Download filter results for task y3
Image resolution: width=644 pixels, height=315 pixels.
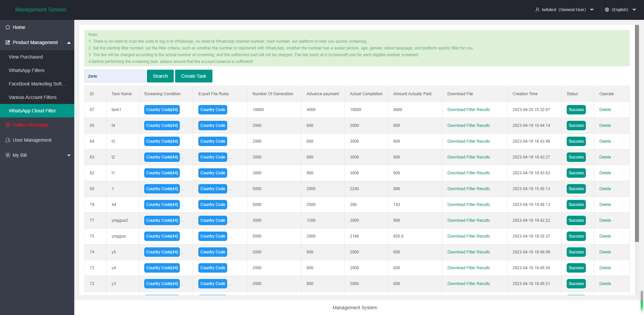point(469,284)
